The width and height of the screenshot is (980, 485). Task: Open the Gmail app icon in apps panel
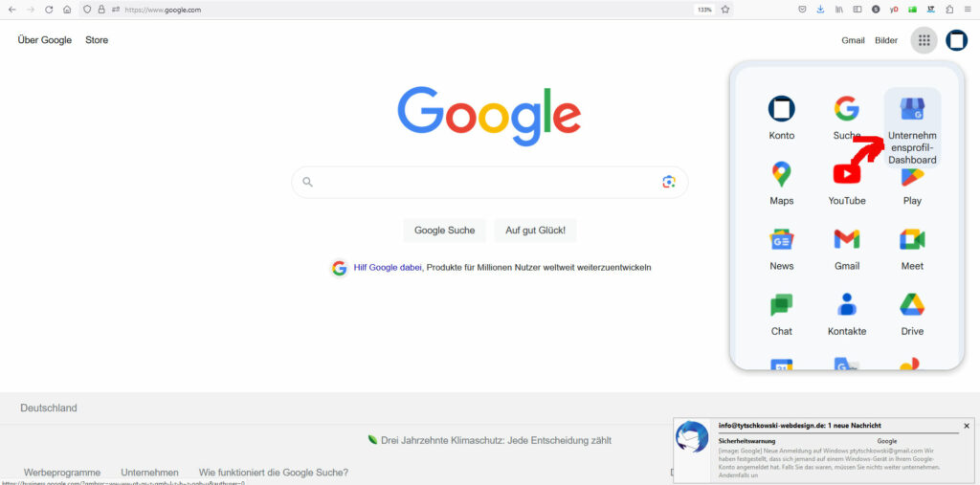(x=847, y=248)
